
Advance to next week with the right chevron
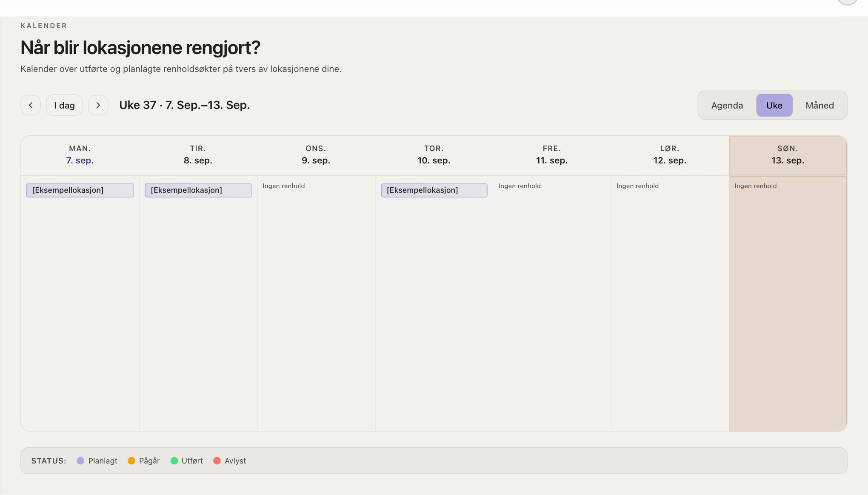(98, 105)
